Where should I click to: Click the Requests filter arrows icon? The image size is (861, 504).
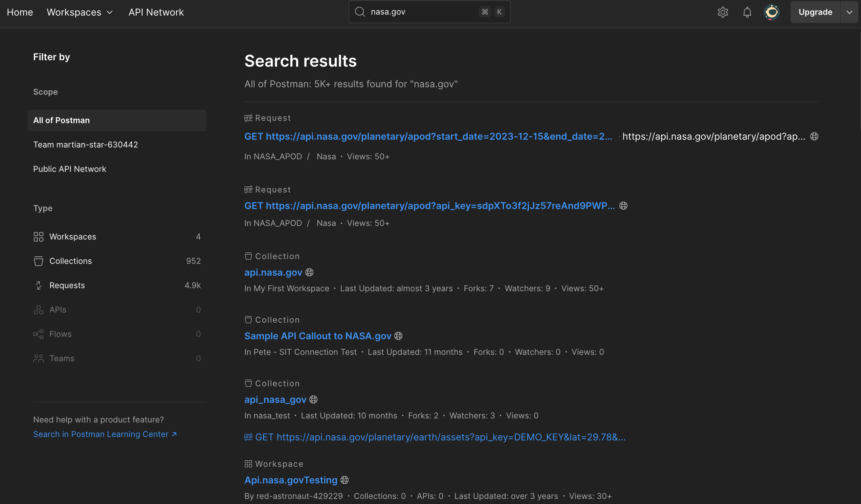coord(39,285)
